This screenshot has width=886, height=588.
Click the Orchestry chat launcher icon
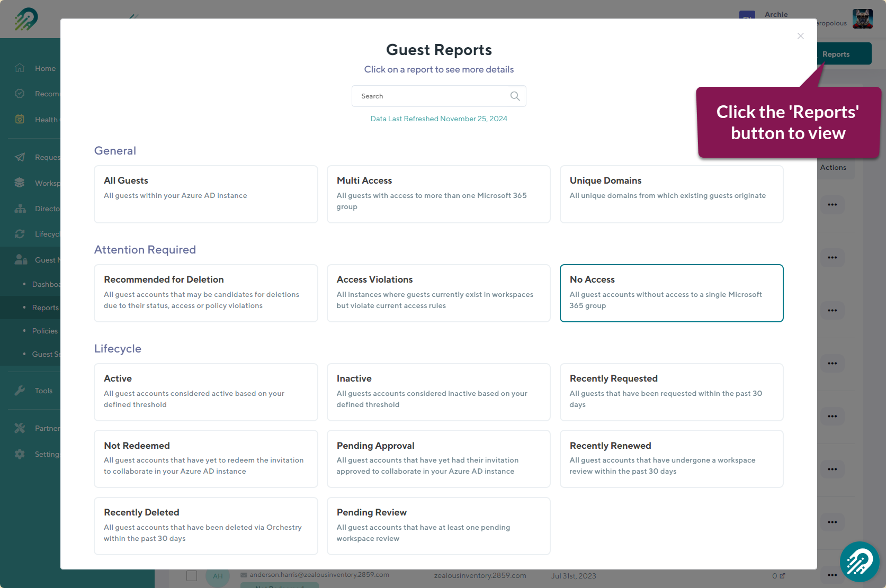(x=859, y=562)
